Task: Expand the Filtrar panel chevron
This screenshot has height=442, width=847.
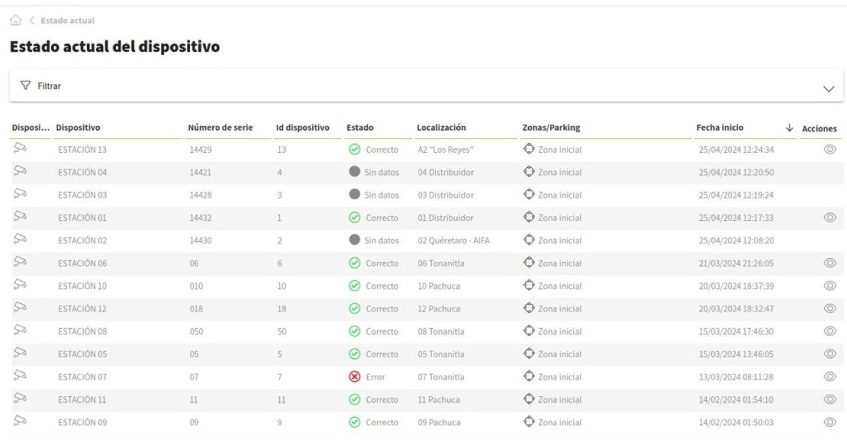Action: click(x=827, y=88)
